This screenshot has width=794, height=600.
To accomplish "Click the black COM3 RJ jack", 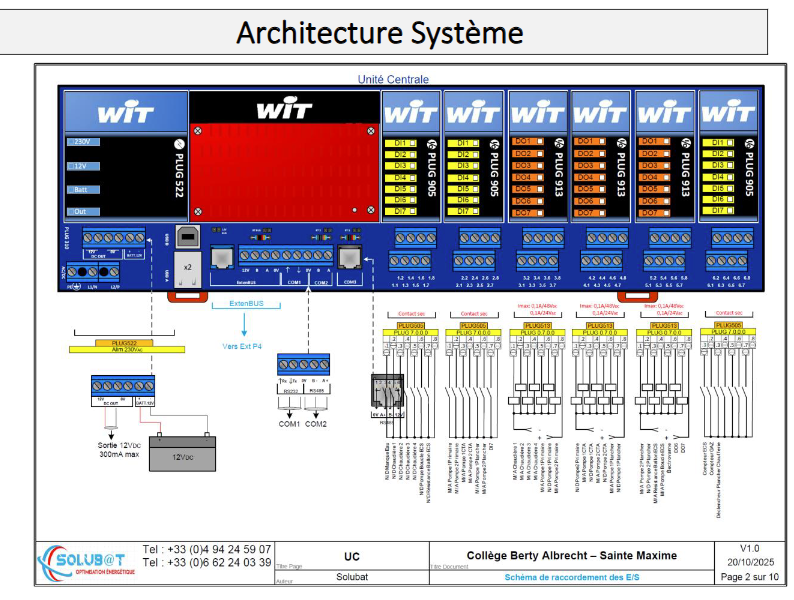I will [x=349, y=258].
